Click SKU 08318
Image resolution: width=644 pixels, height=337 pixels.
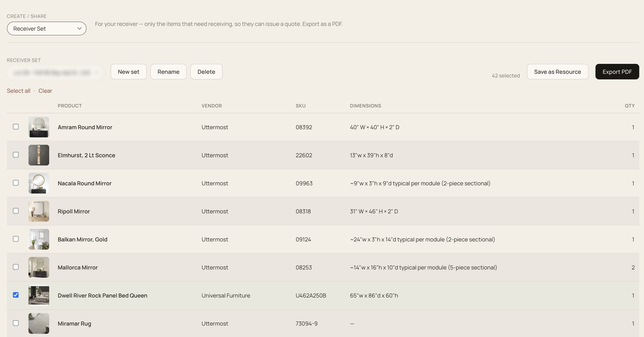[x=303, y=211]
